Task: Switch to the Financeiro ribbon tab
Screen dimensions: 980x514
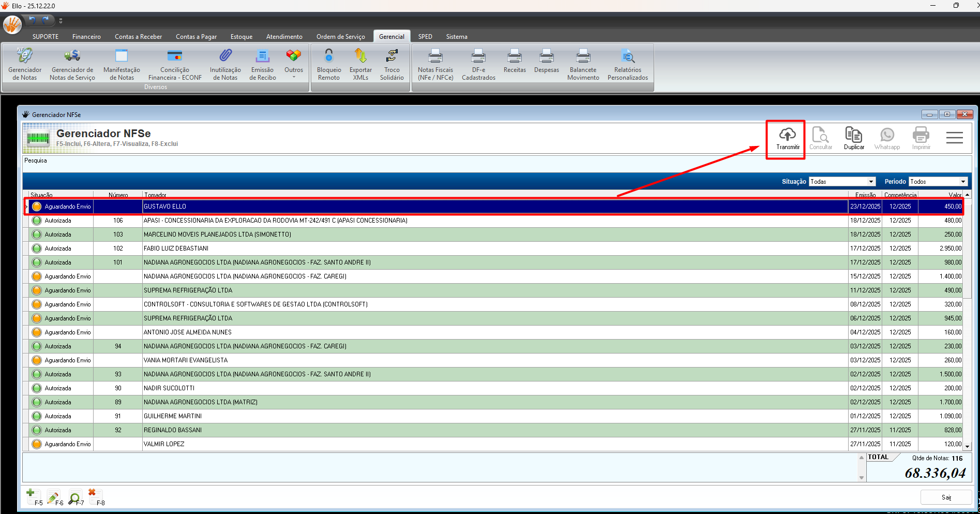Action: pyautogui.click(x=86, y=37)
